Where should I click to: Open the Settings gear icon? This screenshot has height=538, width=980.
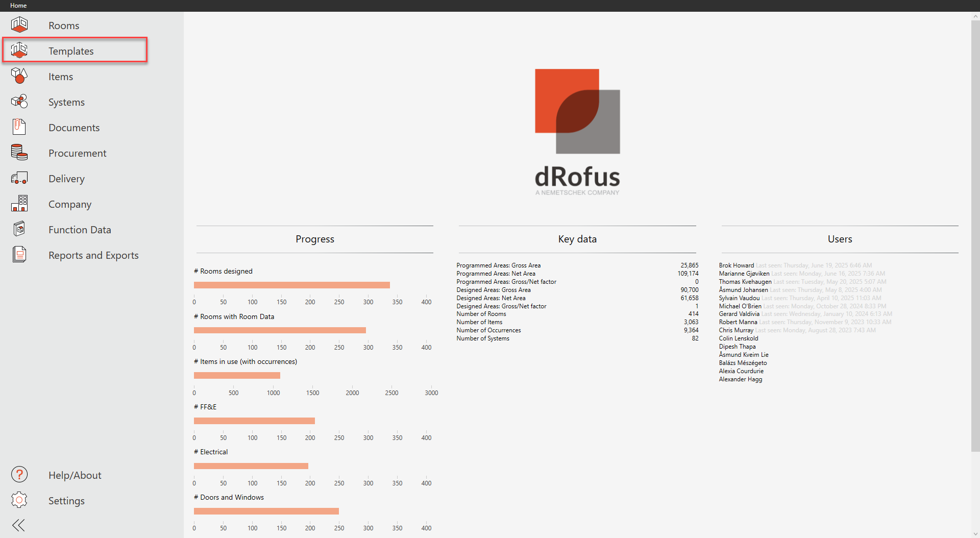(x=19, y=500)
